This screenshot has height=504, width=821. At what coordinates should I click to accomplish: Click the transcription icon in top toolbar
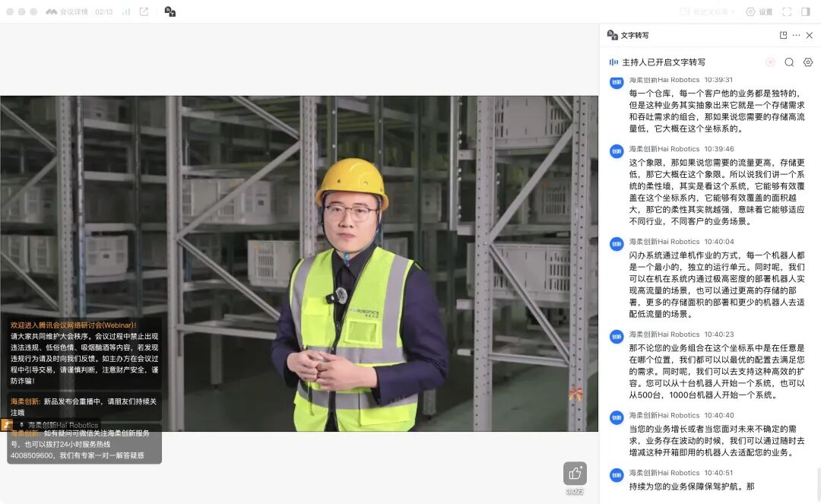pos(170,12)
